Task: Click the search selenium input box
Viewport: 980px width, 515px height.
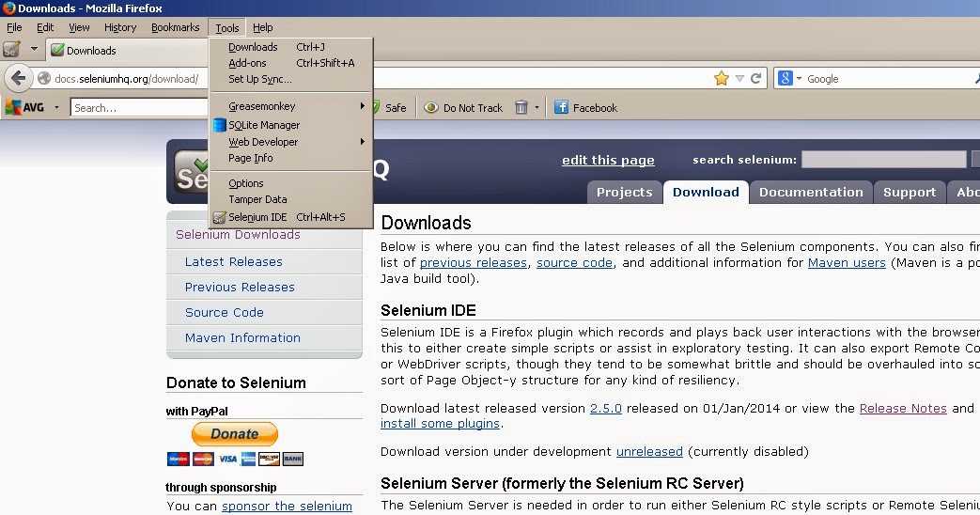Action: point(884,160)
